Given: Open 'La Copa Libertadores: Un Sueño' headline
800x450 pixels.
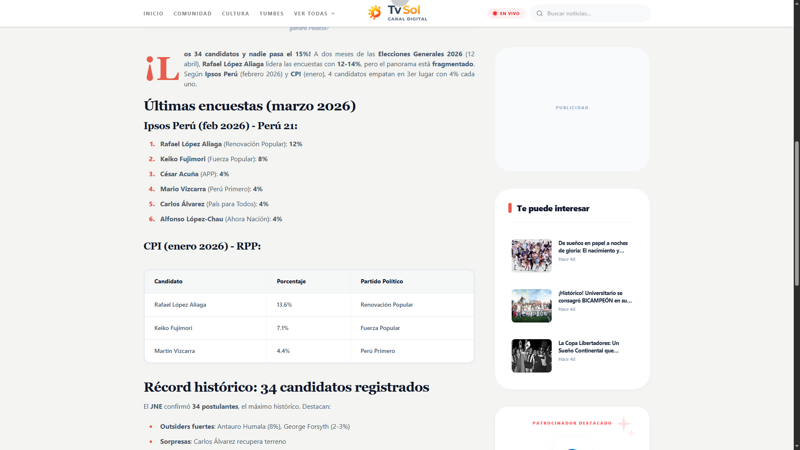Looking at the screenshot, I should point(588,347).
